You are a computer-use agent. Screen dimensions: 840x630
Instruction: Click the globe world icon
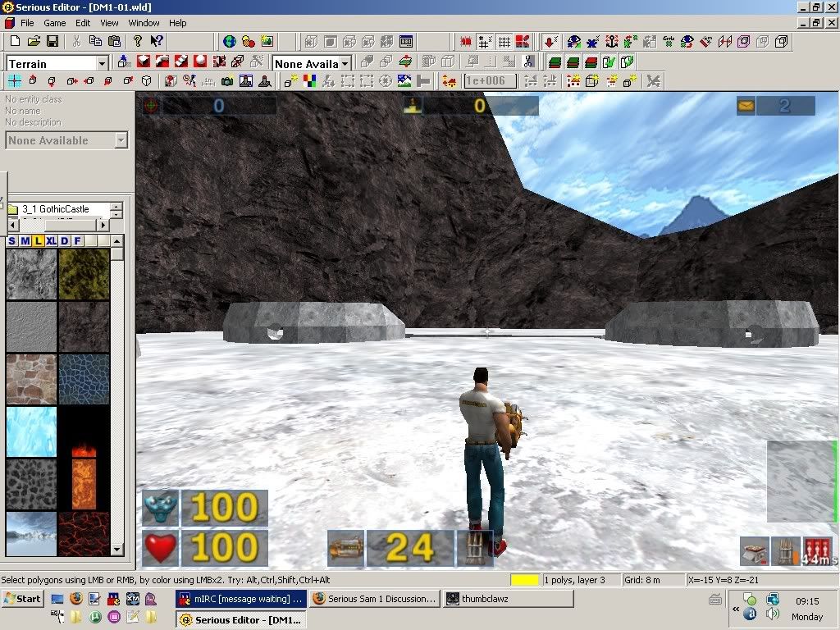(x=230, y=41)
